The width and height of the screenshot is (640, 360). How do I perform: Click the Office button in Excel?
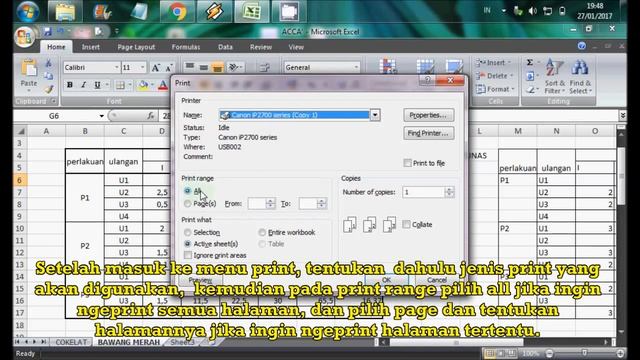[x=24, y=37]
